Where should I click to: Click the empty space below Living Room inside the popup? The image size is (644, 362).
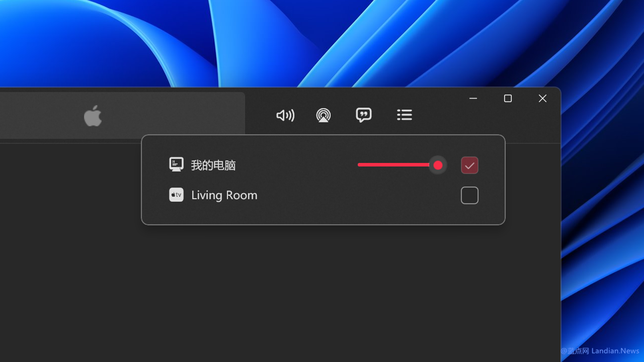point(322,214)
